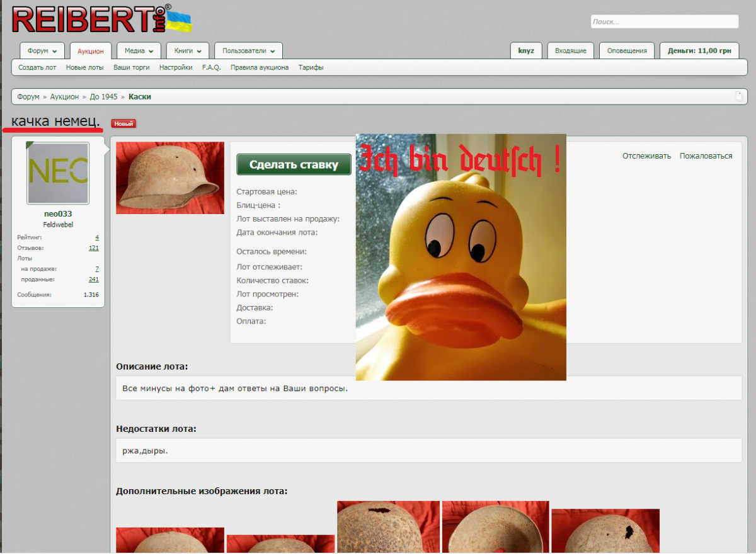Click the Сделать ставку bid button
This screenshot has width=756, height=554.
[294, 165]
